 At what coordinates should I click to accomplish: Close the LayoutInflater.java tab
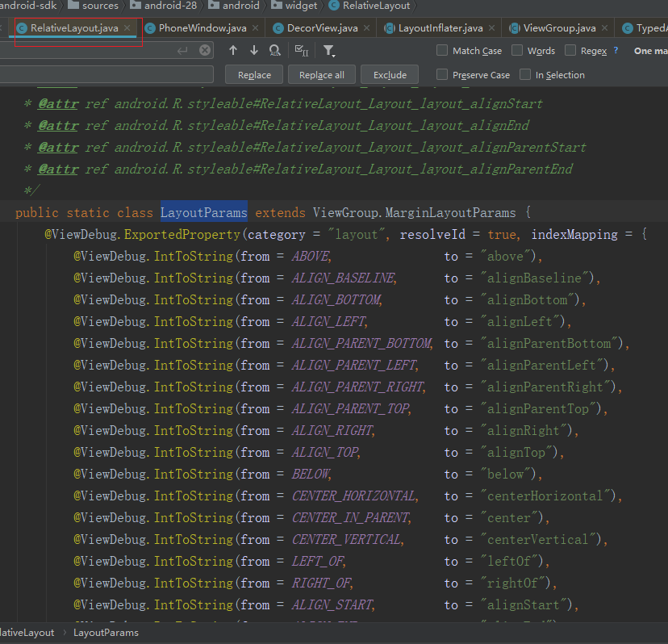[x=491, y=27]
